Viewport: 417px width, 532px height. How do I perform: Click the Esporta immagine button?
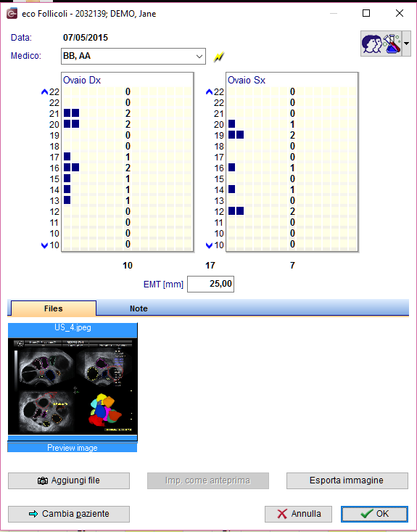tap(347, 480)
